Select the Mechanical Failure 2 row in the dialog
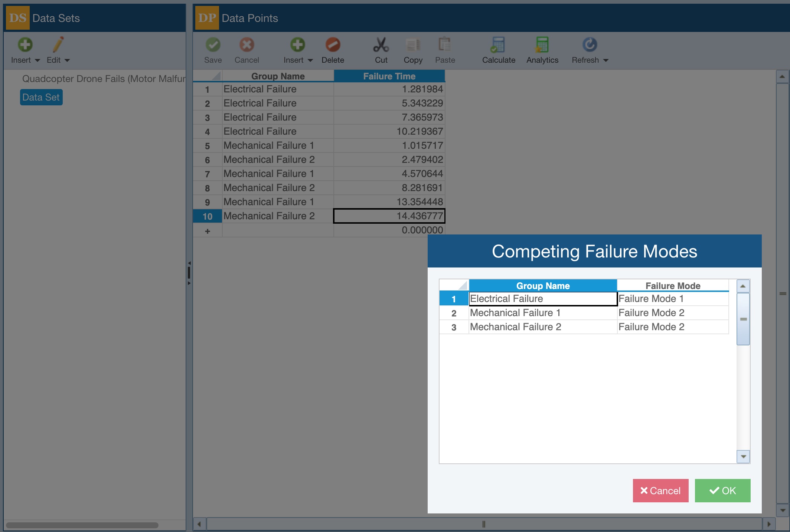The image size is (790, 532). tap(515, 327)
